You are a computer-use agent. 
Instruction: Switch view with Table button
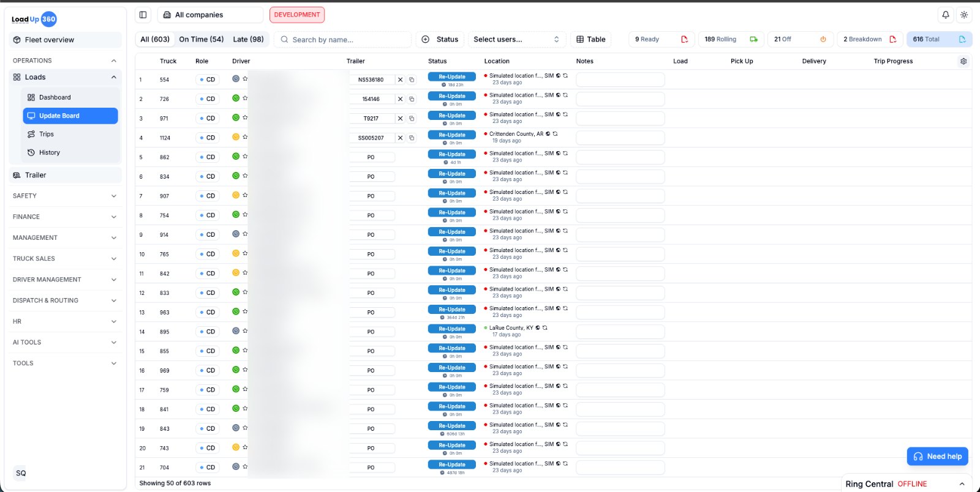[x=591, y=39]
